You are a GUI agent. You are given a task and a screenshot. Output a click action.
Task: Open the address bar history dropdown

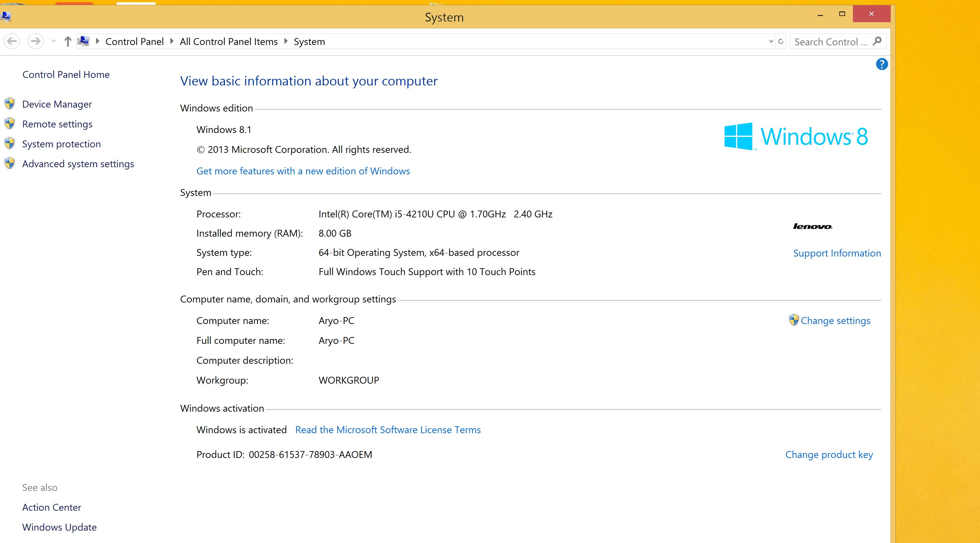pos(771,41)
